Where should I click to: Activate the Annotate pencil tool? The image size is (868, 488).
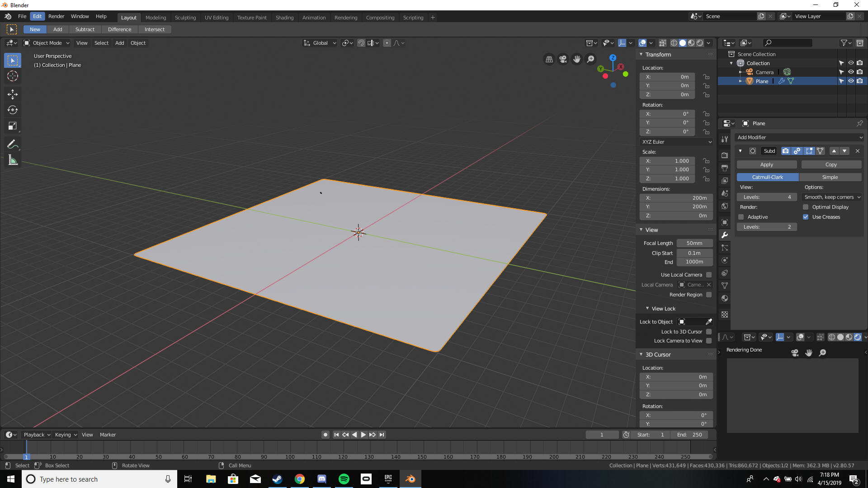[x=13, y=144]
